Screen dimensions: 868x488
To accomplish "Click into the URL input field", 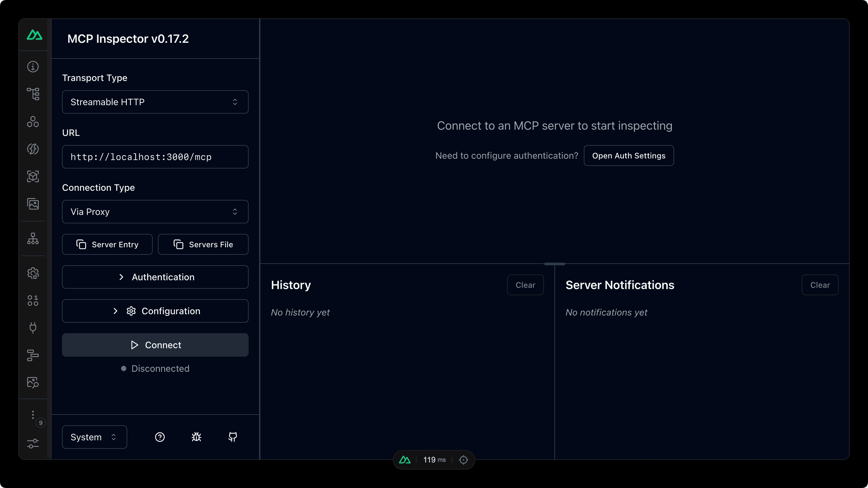I will point(155,157).
